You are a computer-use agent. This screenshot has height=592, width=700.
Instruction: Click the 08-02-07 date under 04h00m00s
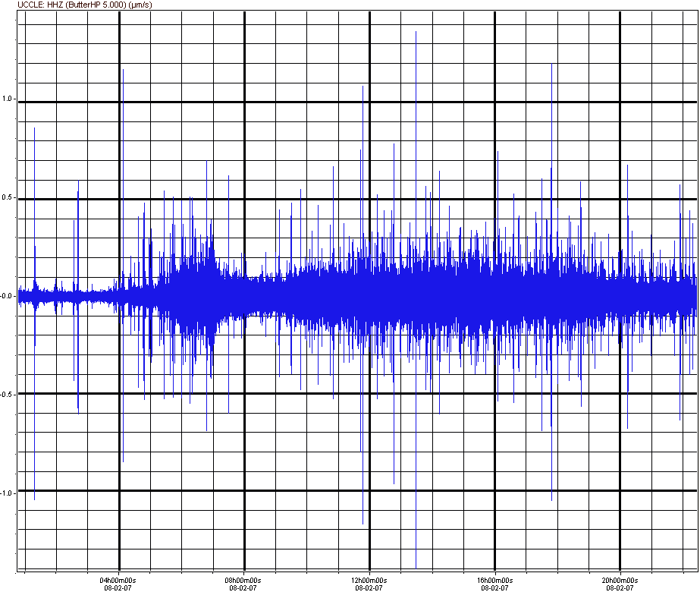119,587
